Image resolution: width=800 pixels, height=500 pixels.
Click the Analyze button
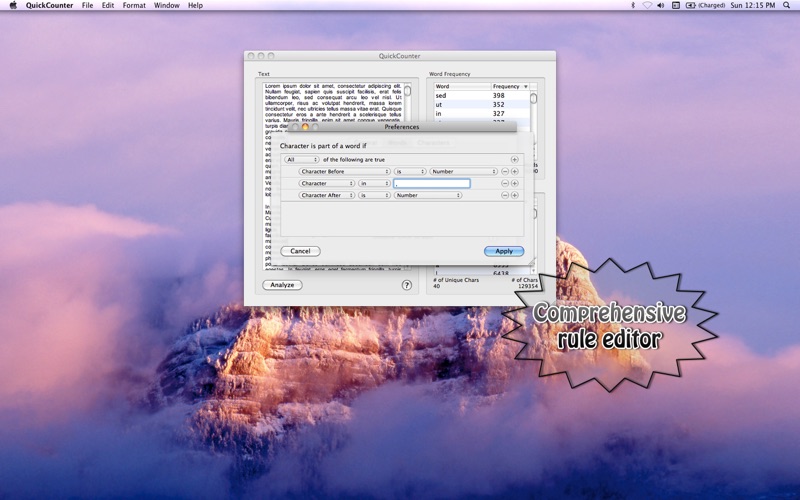tap(282, 285)
